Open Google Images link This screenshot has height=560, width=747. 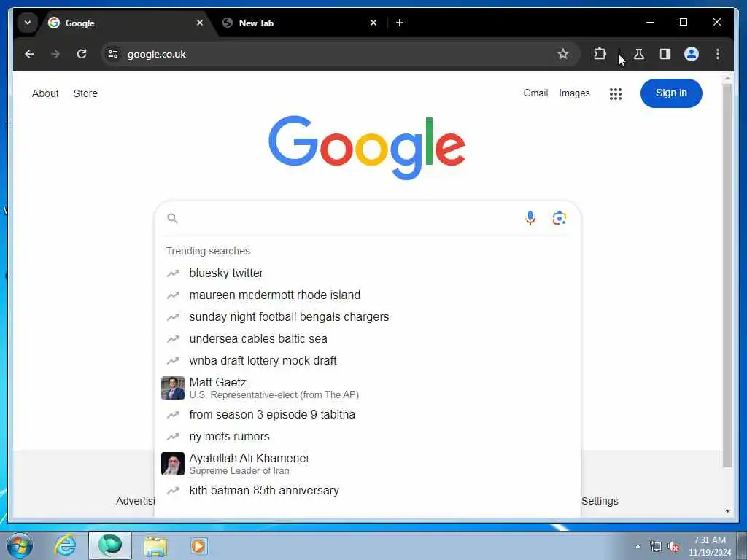click(x=575, y=93)
